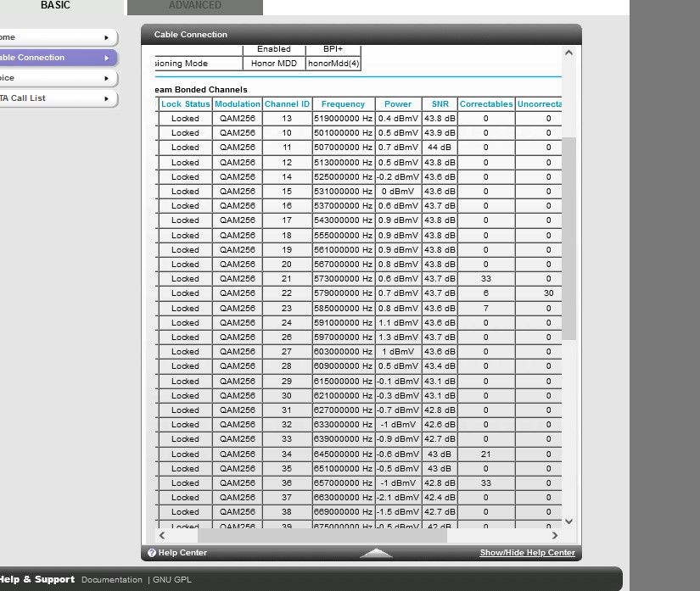Click the horizontal scrollbar left arrow

(x=162, y=536)
